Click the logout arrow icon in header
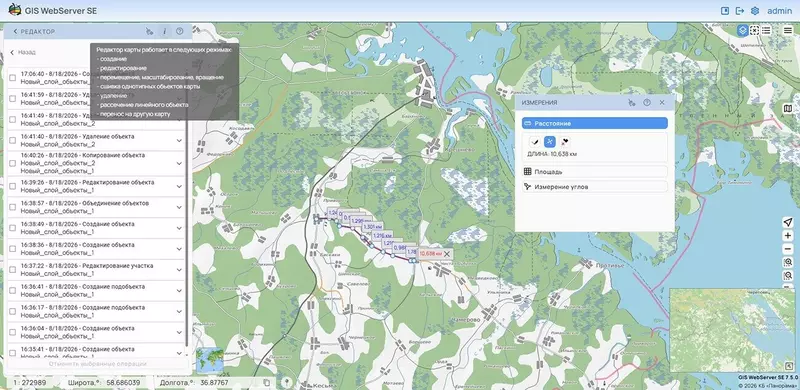The image size is (800, 390). click(x=740, y=11)
